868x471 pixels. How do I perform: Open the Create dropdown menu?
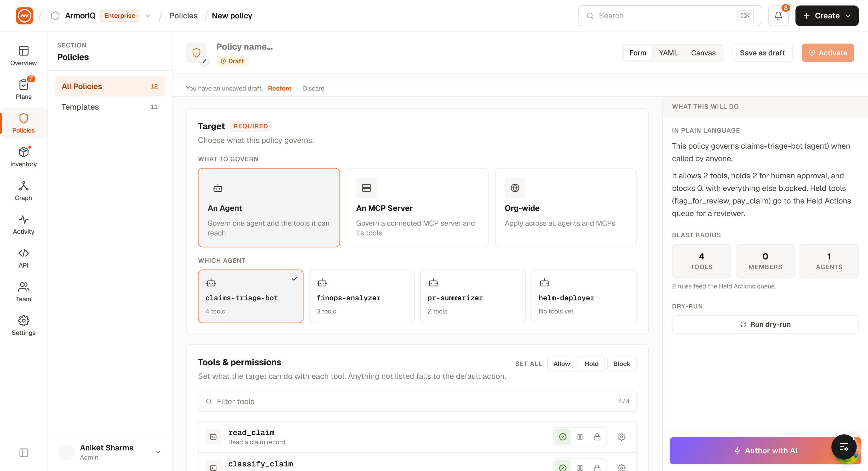(x=827, y=15)
